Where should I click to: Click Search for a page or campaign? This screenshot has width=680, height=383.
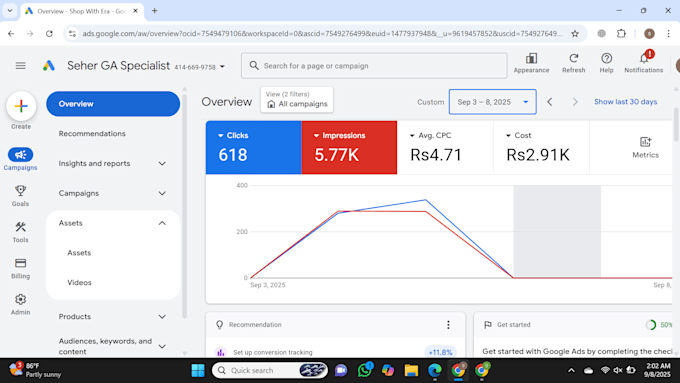pos(374,65)
